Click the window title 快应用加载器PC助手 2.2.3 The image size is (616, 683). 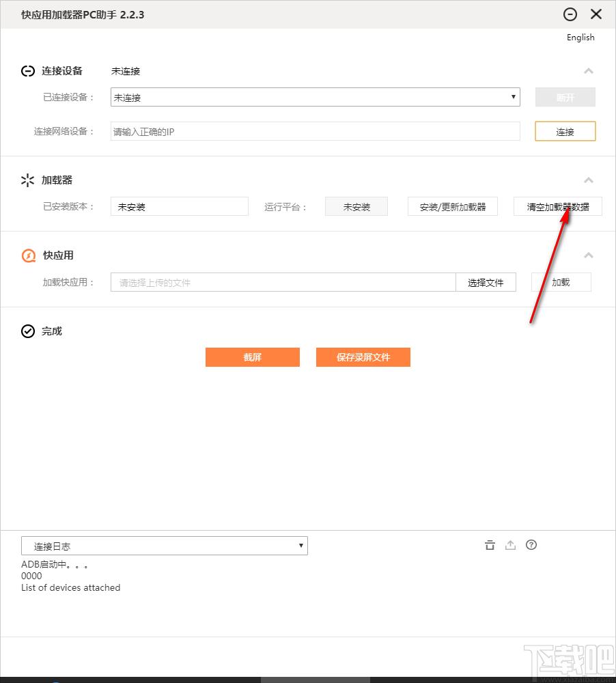coord(83,15)
